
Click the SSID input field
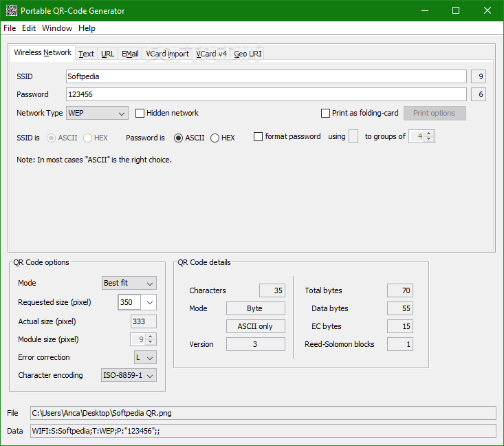[266, 76]
